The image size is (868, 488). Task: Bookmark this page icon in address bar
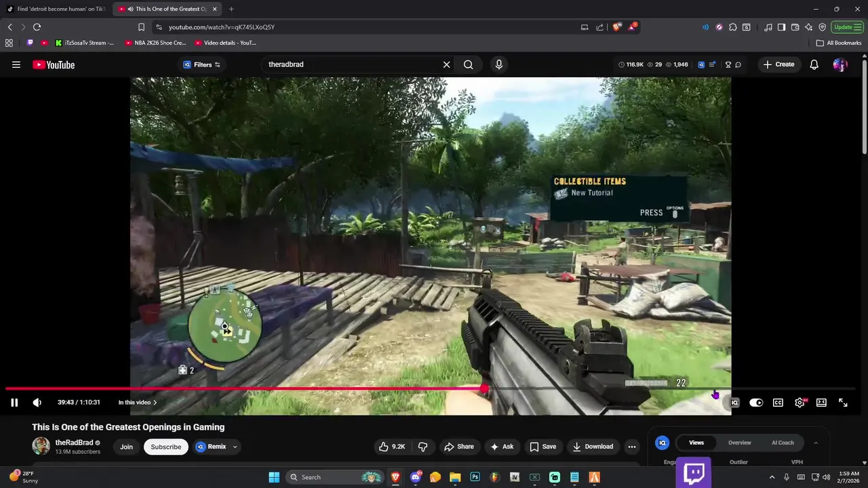tap(141, 27)
